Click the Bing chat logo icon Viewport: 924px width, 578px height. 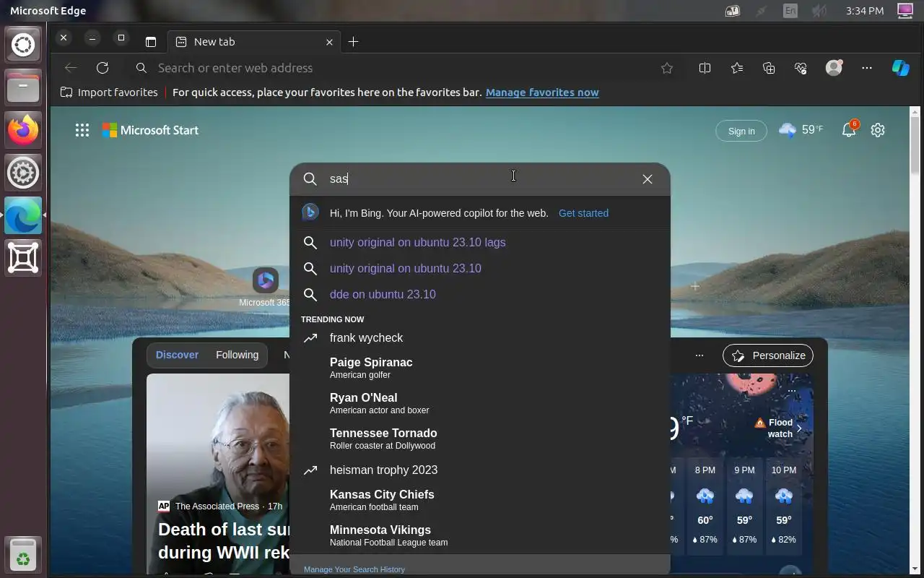tap(310, 212)
